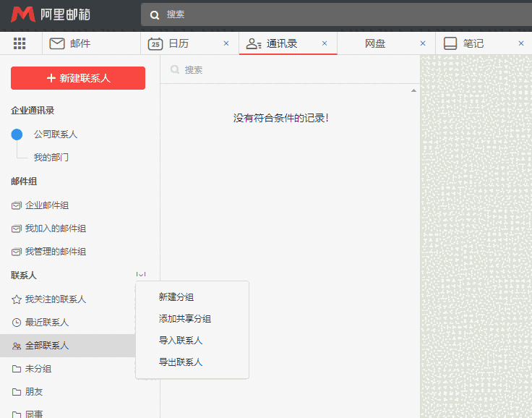Click the clock icon for recent contacts
This screenshot has width=532, height=418.
click(x=17, y=323)
